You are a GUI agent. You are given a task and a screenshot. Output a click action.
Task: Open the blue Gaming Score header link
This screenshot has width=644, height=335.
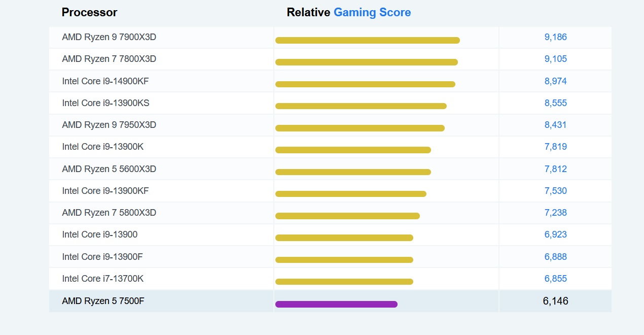pyautogui.click(x=372, y=13)
